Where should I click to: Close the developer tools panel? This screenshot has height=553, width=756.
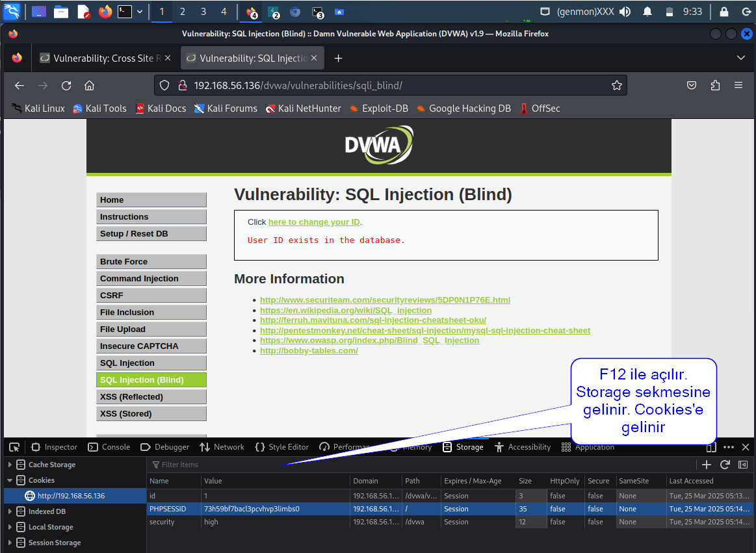tap(746, 448)
